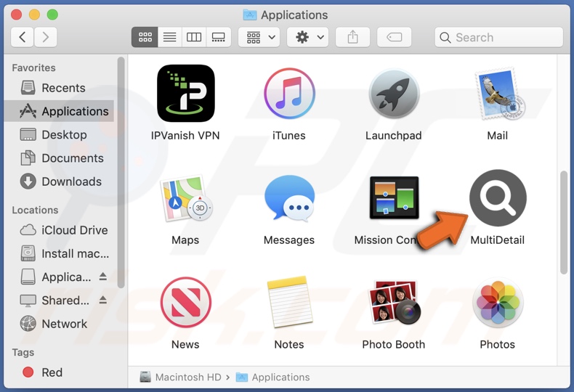Click the Launchpad rocket icon

click(393, 94)
